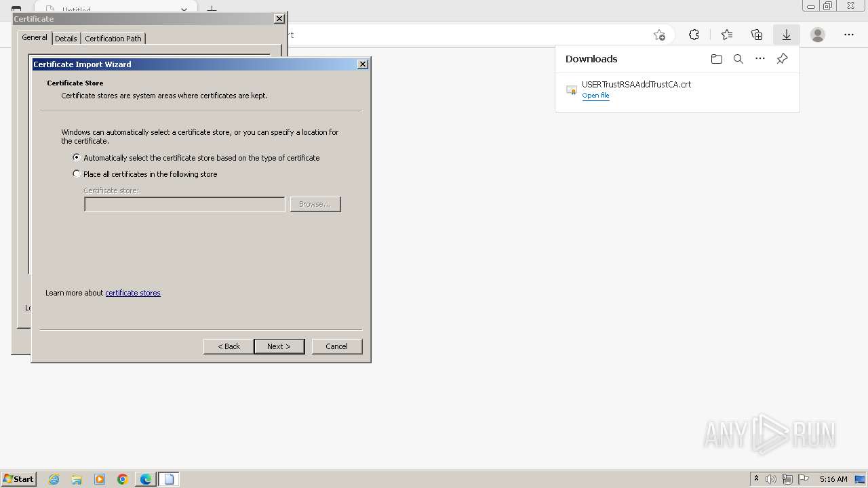Pin the Downloads panel
The image size is (868, 488).
782,59
